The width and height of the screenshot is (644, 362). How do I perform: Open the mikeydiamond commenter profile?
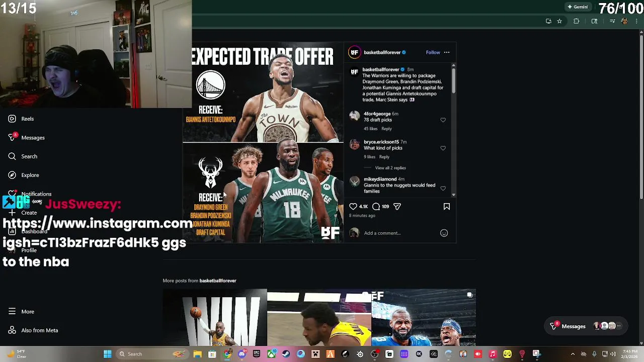[380, 179]
